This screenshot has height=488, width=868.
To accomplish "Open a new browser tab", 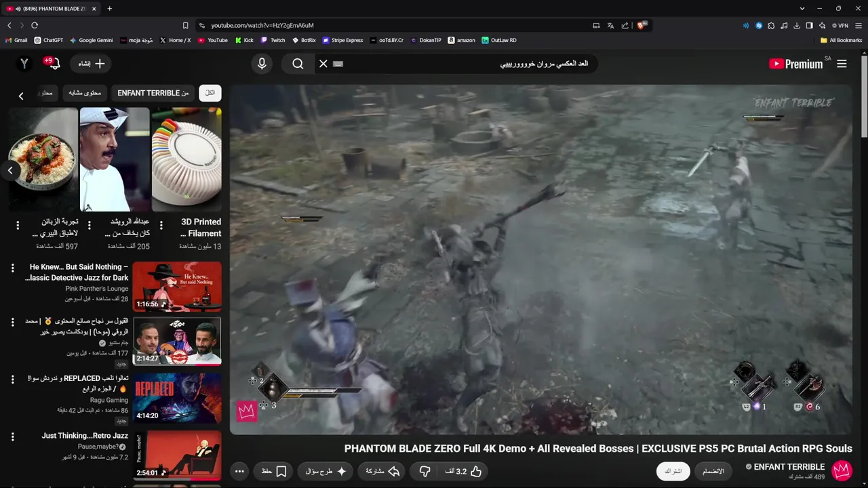I will pos(109,8).
